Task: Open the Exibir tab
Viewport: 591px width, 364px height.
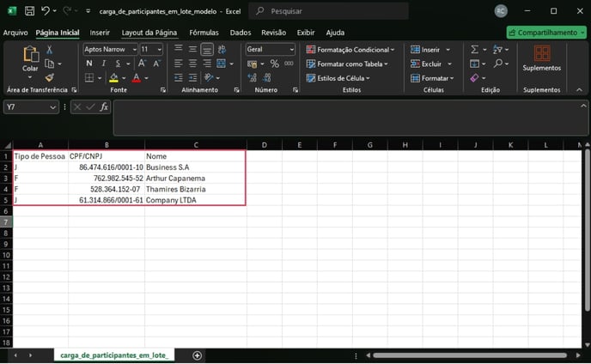Action: [x=305, y=33]
